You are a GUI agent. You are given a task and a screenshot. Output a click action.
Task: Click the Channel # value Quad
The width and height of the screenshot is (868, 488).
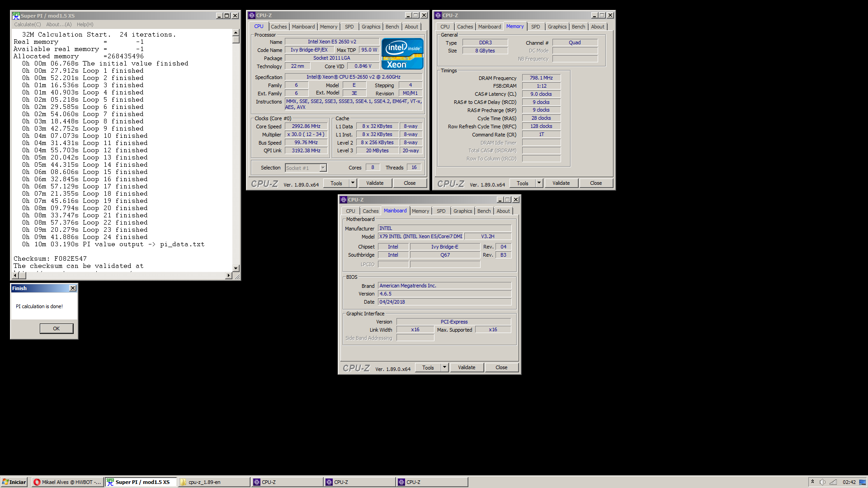click(575, 42)
